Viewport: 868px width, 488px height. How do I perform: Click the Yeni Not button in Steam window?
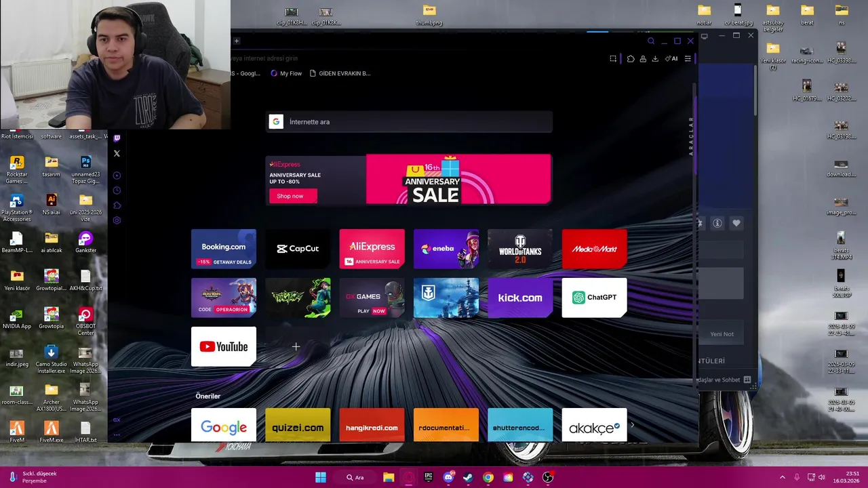722,334
